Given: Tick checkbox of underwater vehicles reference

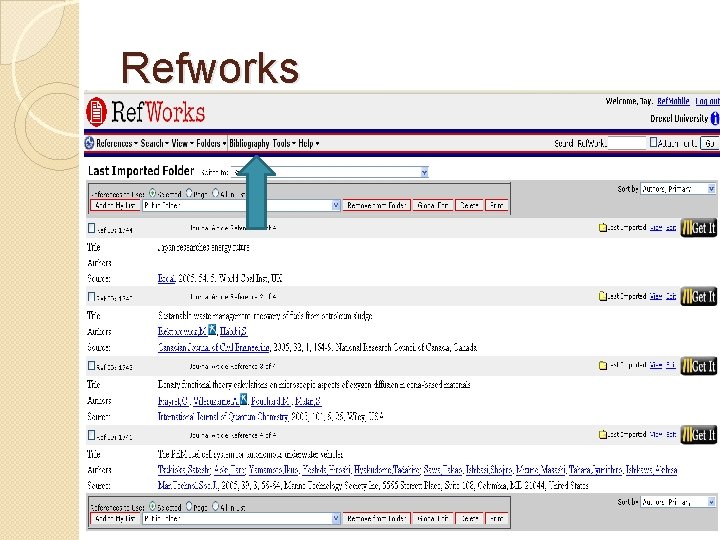Looking at the screenshot, I should click(91, 434).
